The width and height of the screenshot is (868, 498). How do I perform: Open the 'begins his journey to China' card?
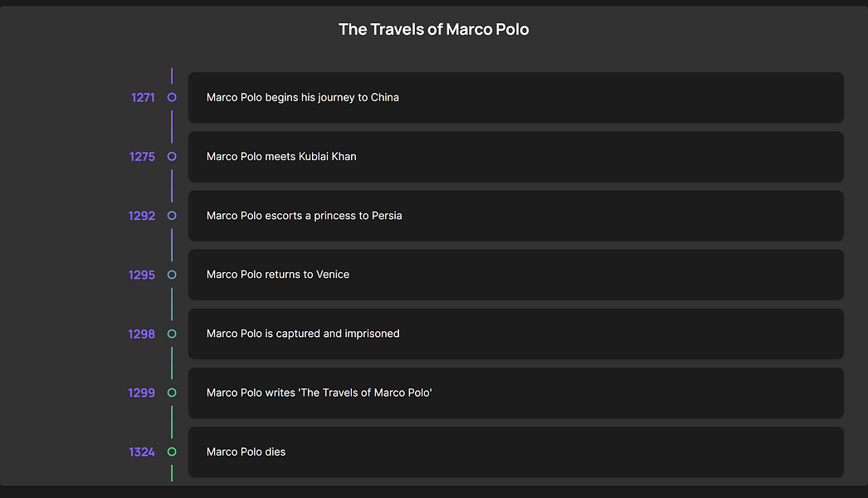click(x=515, y=97)
